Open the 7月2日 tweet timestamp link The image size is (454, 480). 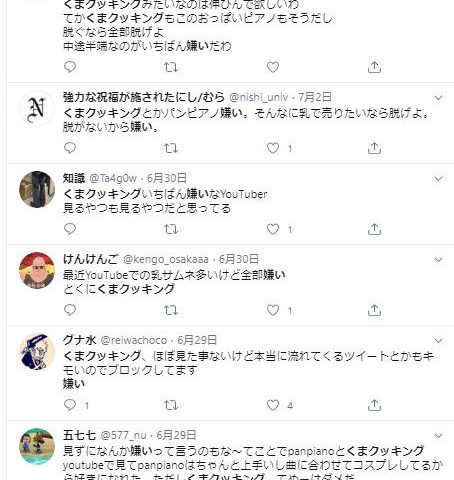click(x=315, y=97)
